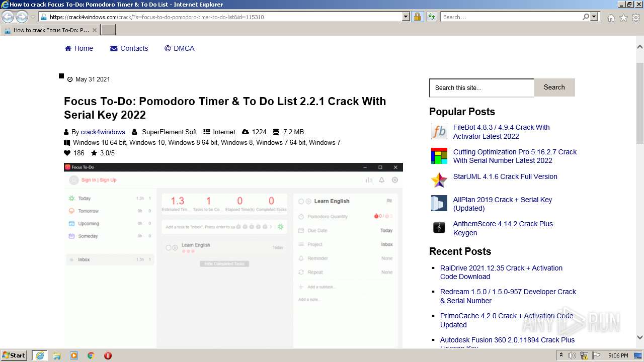
Task: Open the Redream 1.5.0 Developer Crack link
Action: (508, 296)
